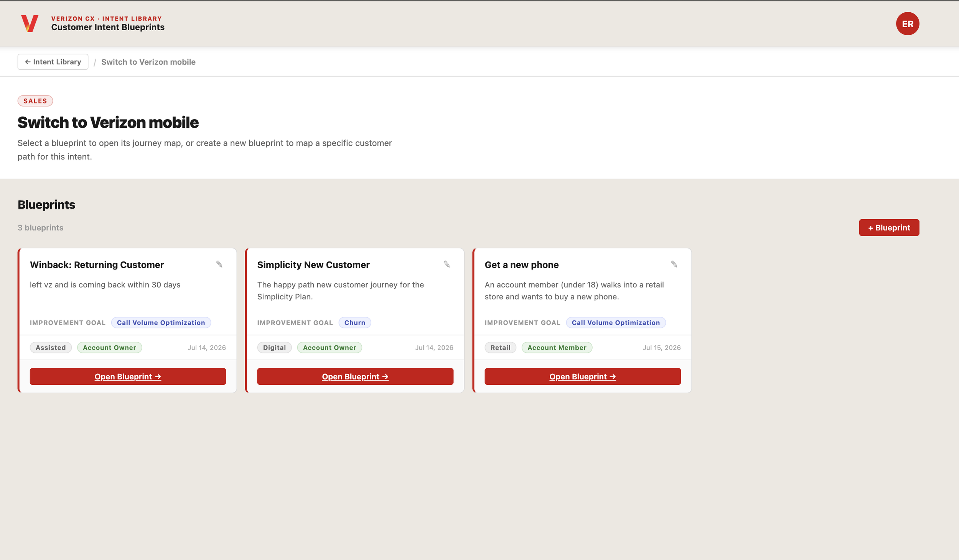Click Jul 14, 2026 date on Simplicity card

tap(434, 348)
